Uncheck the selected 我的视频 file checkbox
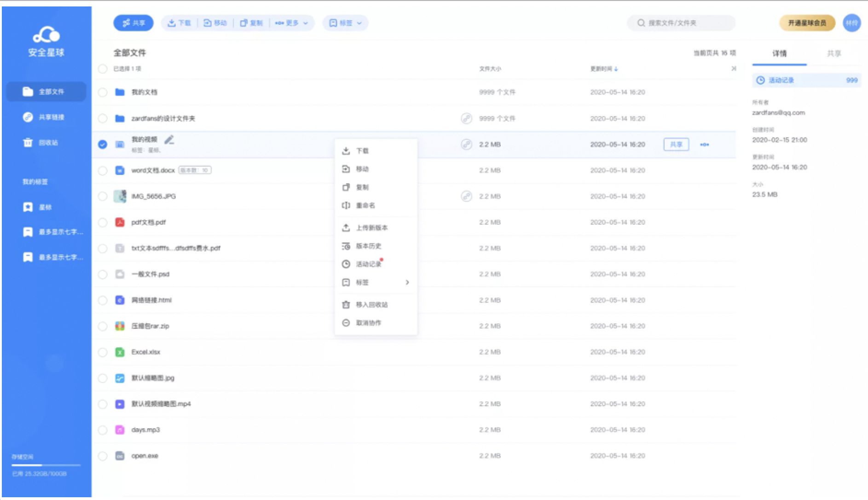868x500 pixels. pyautogui.click(x=103, y=145)
